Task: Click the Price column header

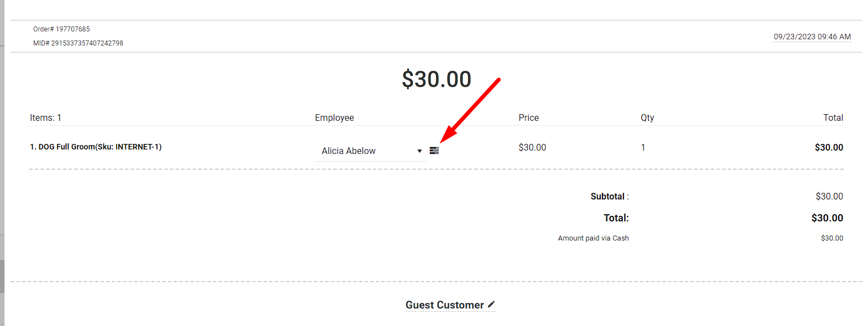Action: (x=529, y=117)
